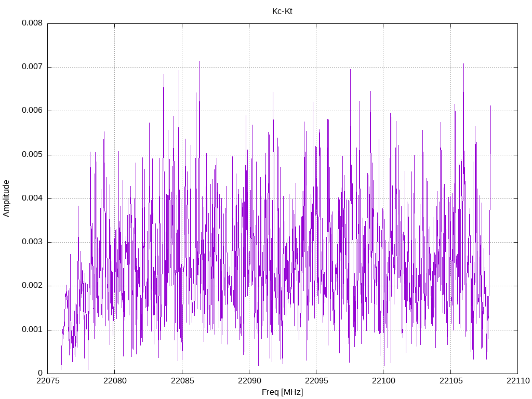
Task: Click the Freq [MHz] axis label
Action: tap(282, 392)
